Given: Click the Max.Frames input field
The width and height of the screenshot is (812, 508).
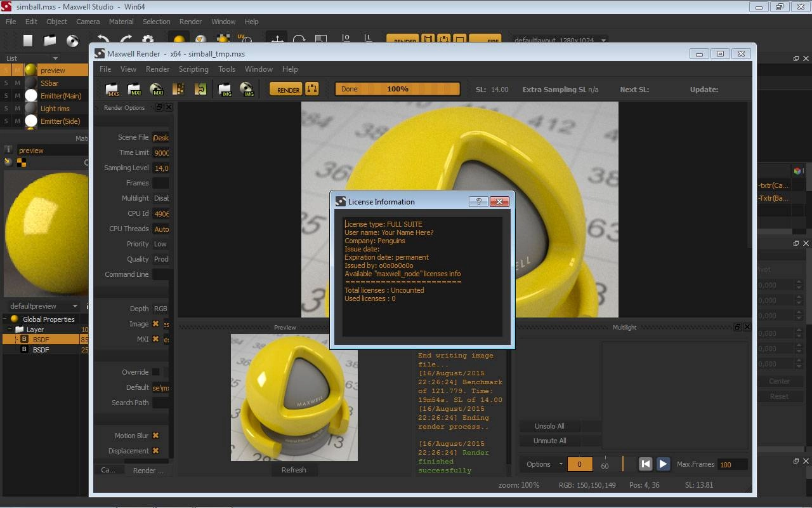Looking at the screenshot, I should pos(732,464).
